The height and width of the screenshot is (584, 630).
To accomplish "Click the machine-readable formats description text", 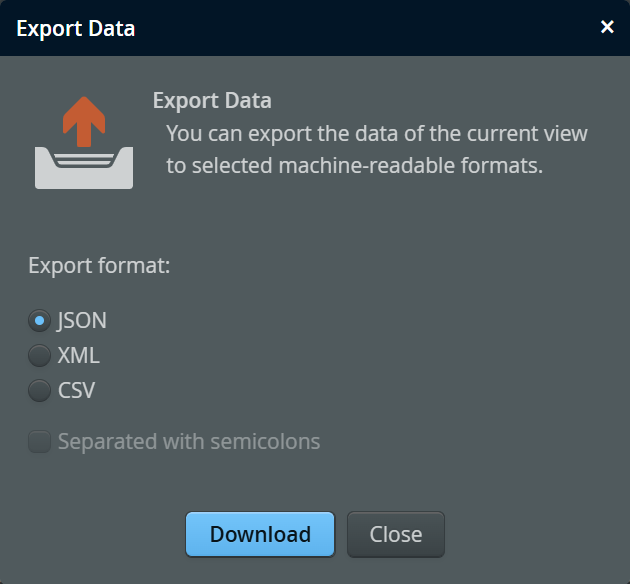I will pyautogui.click(x=354, y=166).
